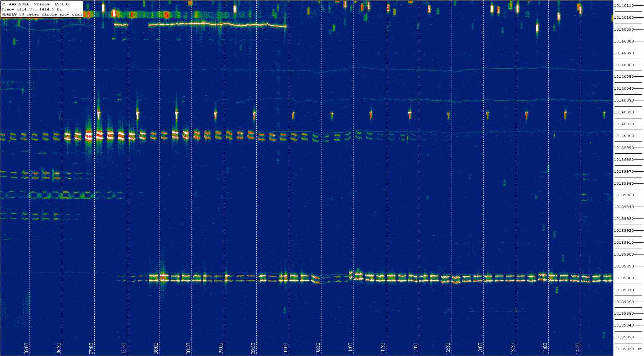The height and width of the screenshot is (356, 644).
Task: Select the 'Freq= 1114.9...1414.9 Hz' header text
Action: [32, 9]
